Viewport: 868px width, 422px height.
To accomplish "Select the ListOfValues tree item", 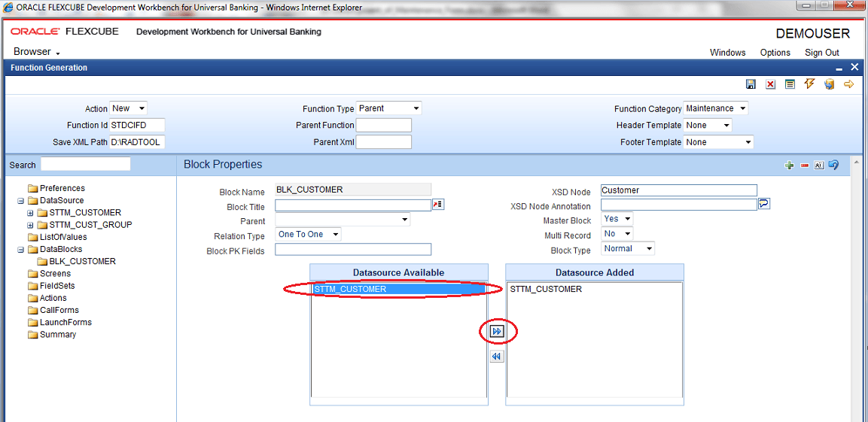I will click(x=63, y=237).
